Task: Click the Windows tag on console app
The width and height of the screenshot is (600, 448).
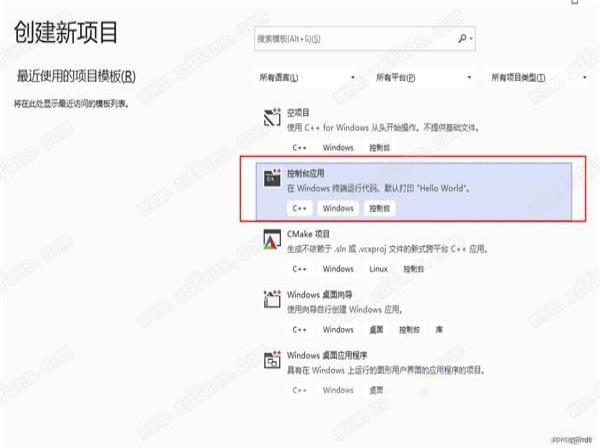Action: [x=338, y=209]
